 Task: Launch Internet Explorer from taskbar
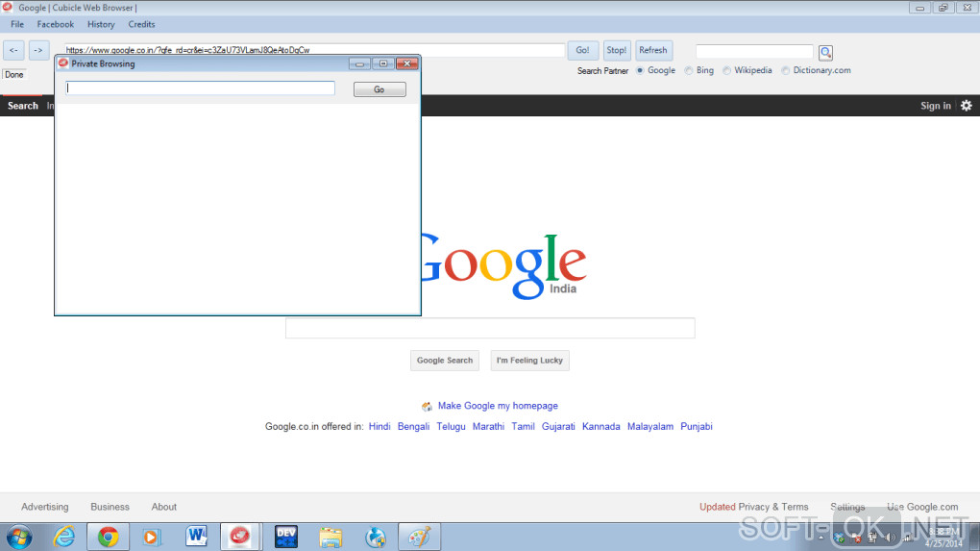[63, 537]
